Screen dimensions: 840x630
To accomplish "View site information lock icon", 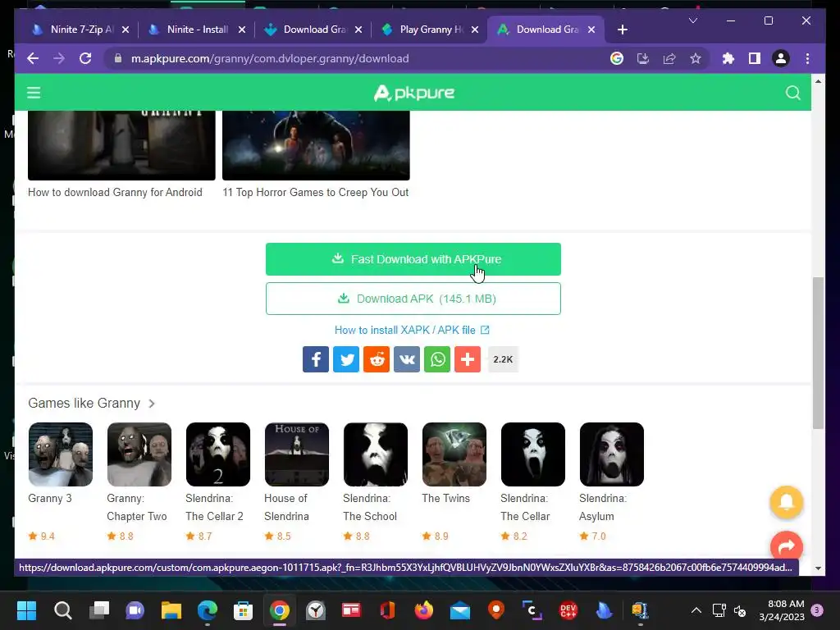I will (x=118, y=58).
